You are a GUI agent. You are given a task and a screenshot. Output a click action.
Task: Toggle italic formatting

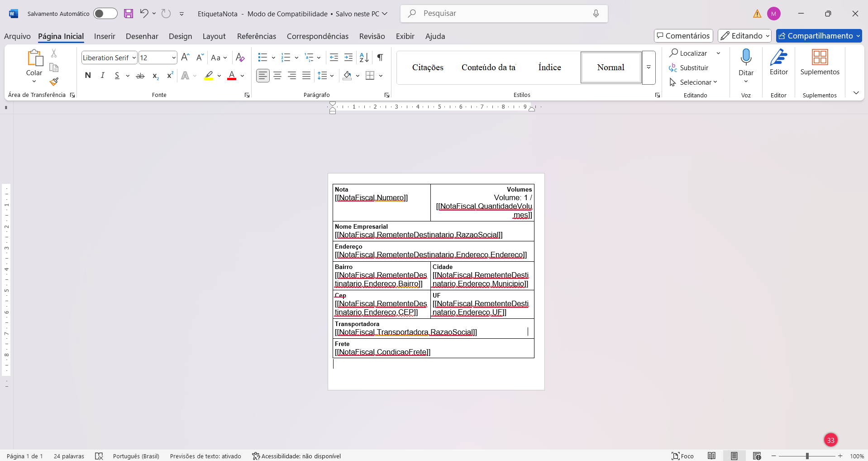pyautogui.click(x=103, y=76)
